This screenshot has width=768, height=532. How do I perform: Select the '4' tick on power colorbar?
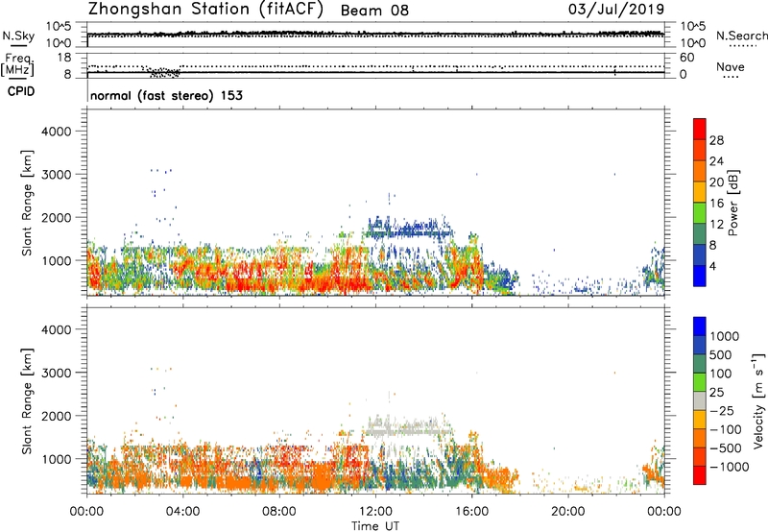coord(712,266)
